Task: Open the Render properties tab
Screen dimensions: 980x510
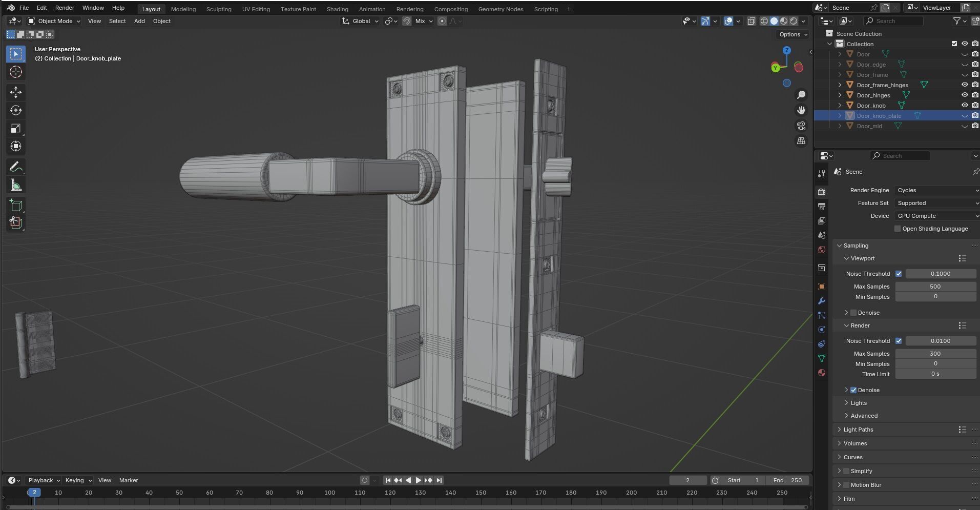Action: tap(822, 192)
